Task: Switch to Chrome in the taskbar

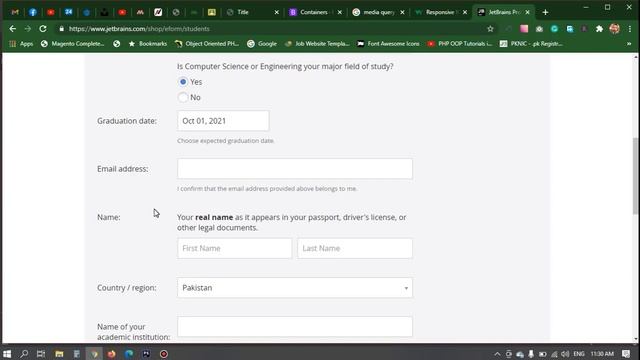Action: [94, 354]
